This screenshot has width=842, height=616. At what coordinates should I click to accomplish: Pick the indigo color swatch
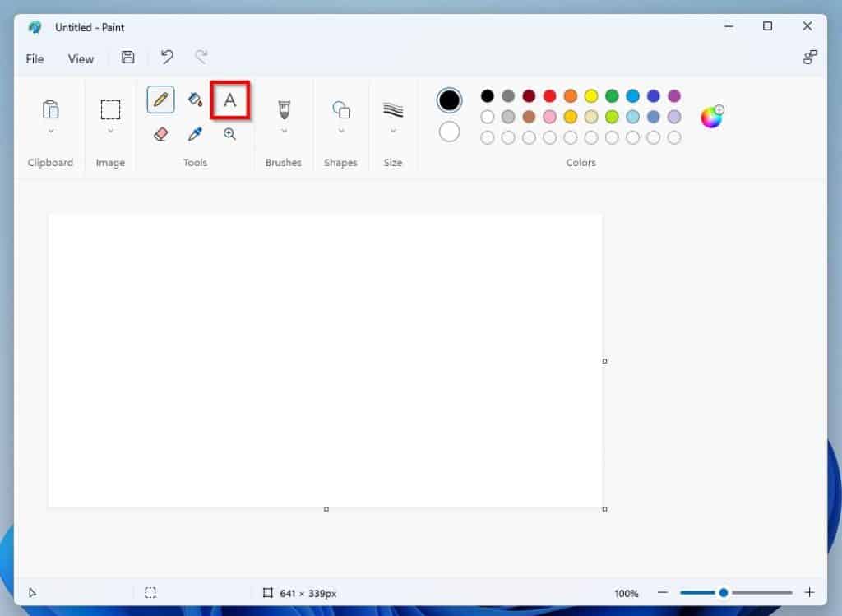654,95
